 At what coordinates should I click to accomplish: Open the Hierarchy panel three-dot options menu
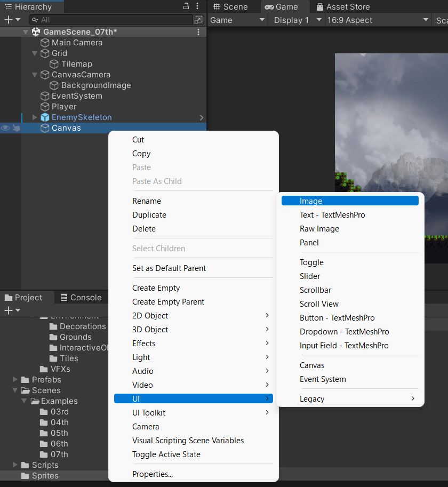(x=197, y=6)
